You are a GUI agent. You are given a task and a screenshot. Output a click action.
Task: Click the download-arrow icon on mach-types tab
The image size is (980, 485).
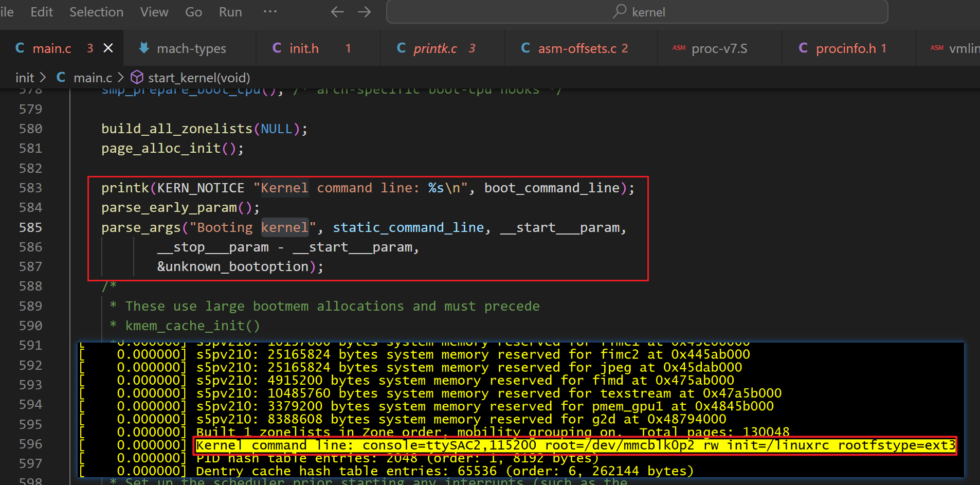click(x=144, y=48)
